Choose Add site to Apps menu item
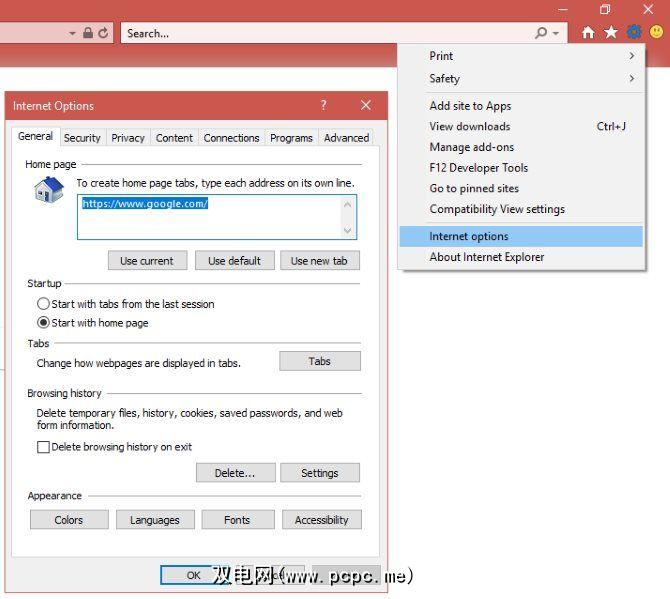The image size is (670, 599). pyautogui.click(x=521, y=106)
